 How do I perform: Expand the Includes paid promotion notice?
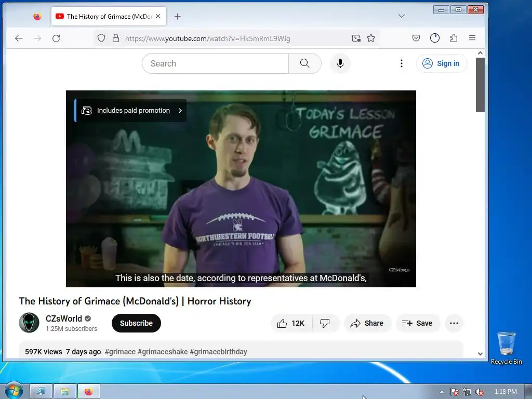click(x=130, y=110)
